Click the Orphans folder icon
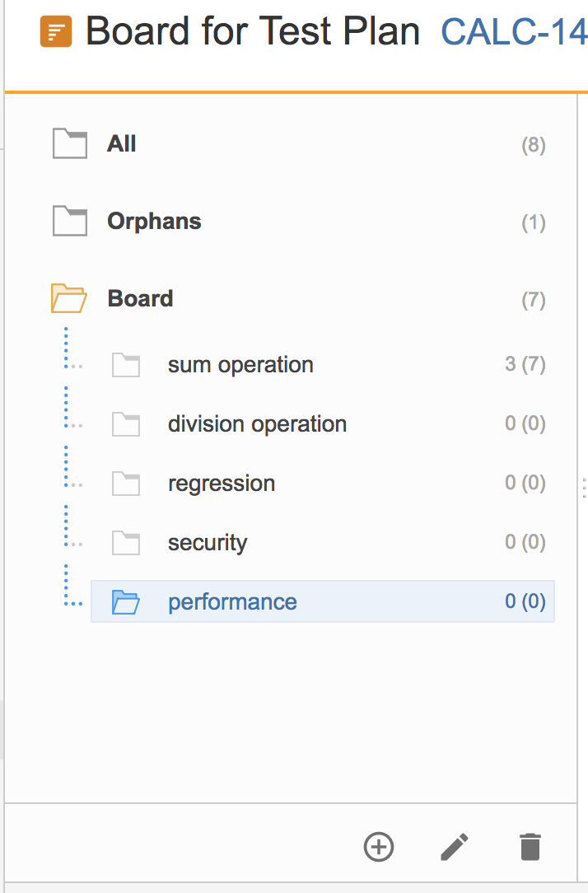This screenshot has height=893, width=588. (70, 221)
